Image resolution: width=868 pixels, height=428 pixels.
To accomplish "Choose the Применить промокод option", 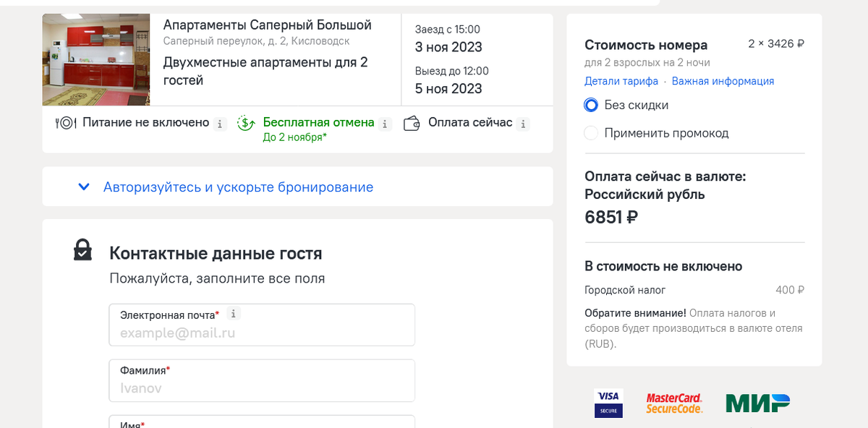I will click(590, 133).
